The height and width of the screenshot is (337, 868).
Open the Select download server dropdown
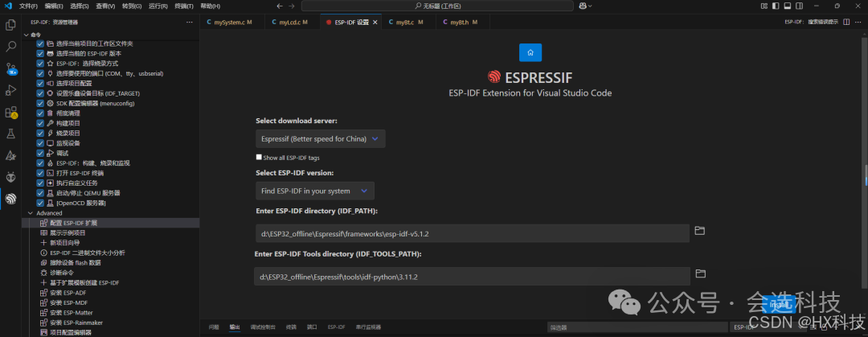point(321,139)
